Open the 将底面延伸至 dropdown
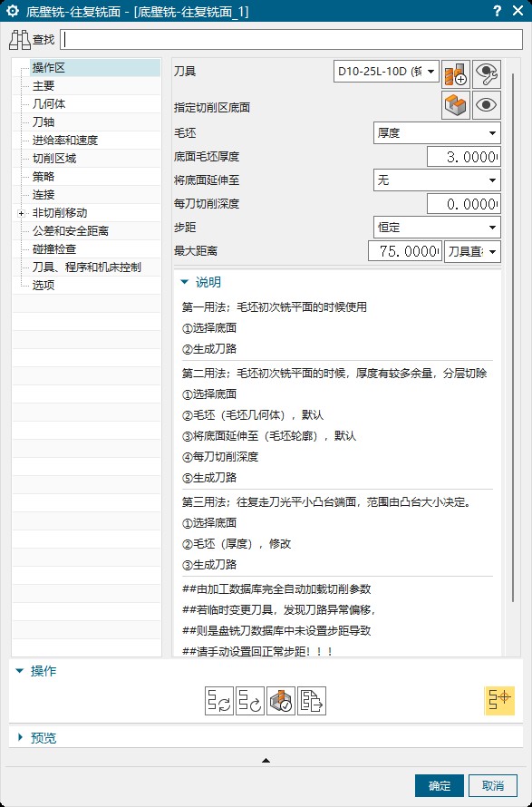 pyautogui.click(x=437, y=180)
